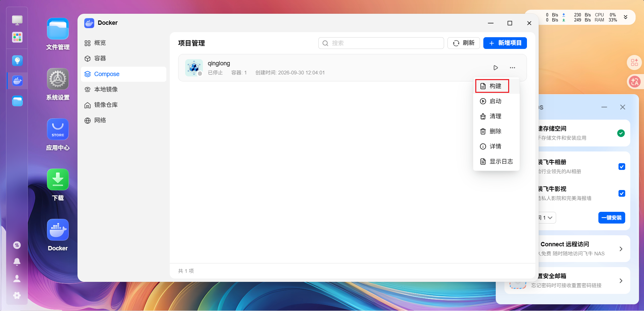Select 删除 from the context menu
This screenshot has width=644, height=311.
coord(496,131)
